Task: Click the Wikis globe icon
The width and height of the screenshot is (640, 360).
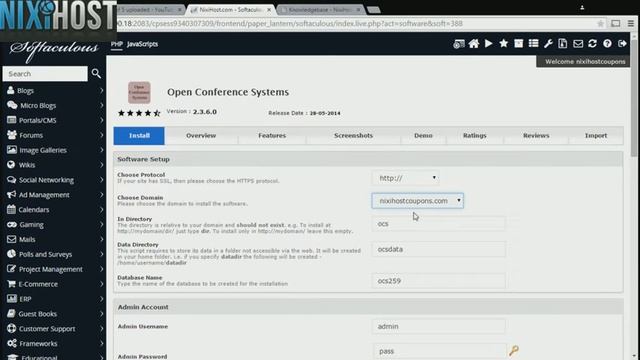Action: pos(11,164)
